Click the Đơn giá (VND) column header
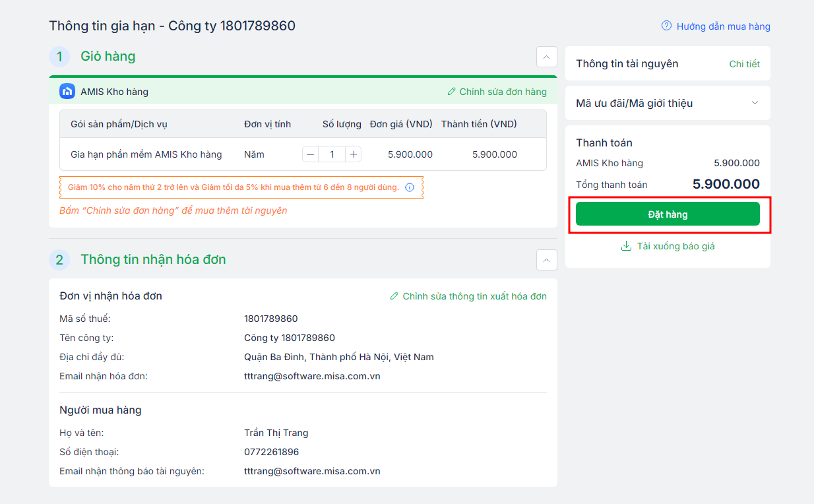Viewport: 814px width, 504px height. pos(401,124)
